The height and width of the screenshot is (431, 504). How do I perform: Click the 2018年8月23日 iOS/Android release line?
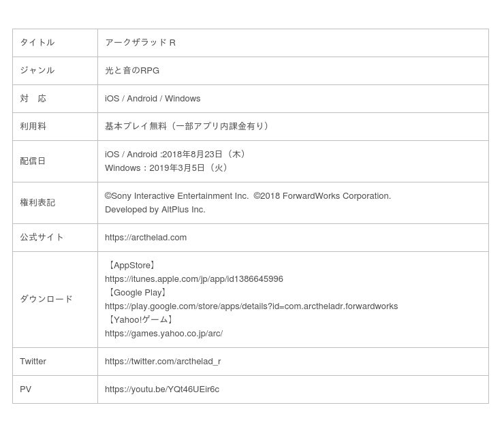pyautogui.click(x=176, y=155)
